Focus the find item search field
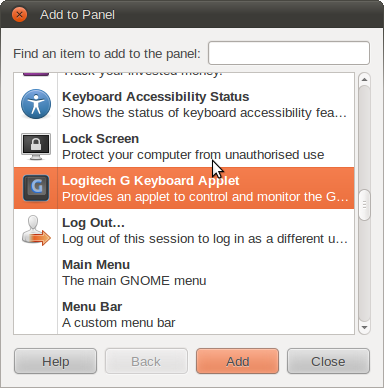This screenshot has height=388, width=384. pyautogui.click(x=289, y=53)
